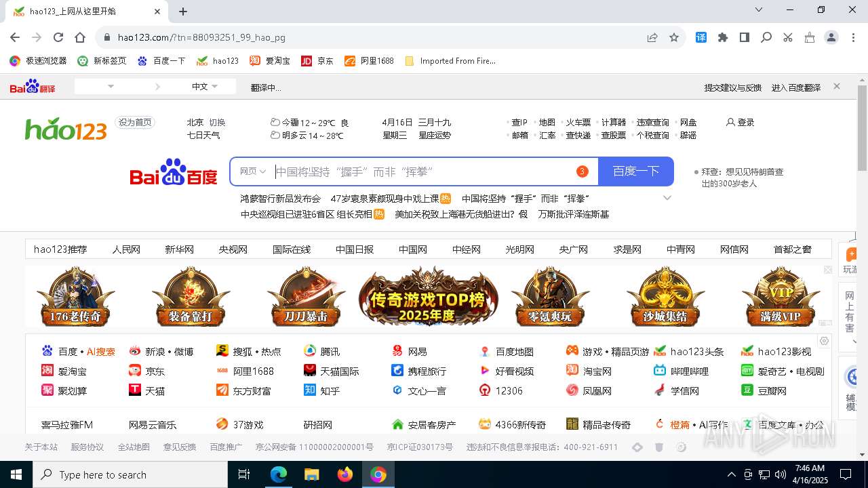Go to browser home page icon
This screenshot has height=488, width=868.
(80, 37)
